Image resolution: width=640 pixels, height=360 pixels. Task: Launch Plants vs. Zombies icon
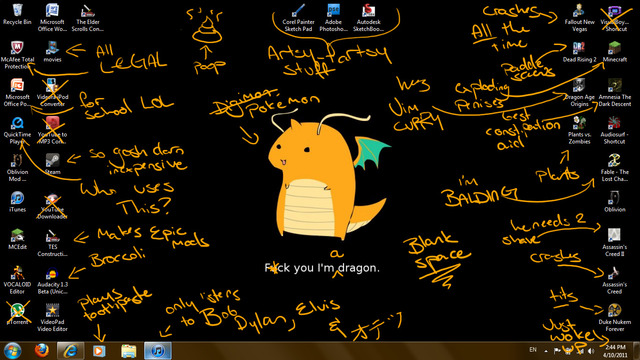[580, 130]
